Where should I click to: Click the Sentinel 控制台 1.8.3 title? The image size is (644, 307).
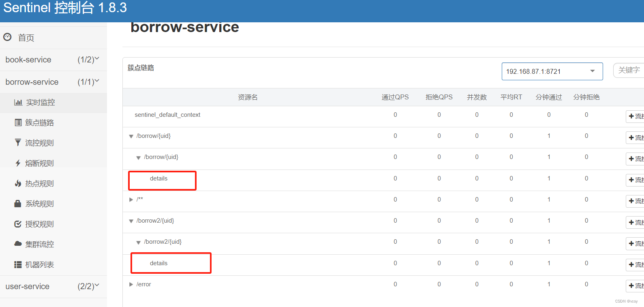coord(65,8)
